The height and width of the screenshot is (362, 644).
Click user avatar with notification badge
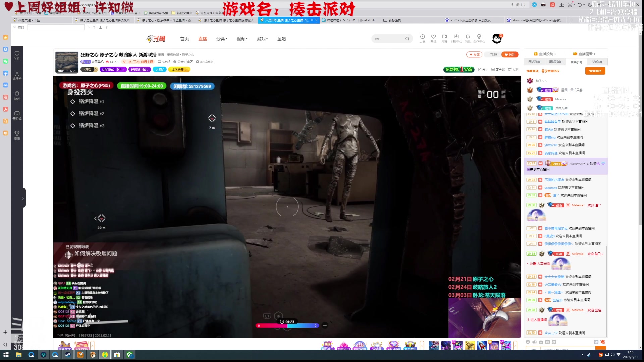497,39
